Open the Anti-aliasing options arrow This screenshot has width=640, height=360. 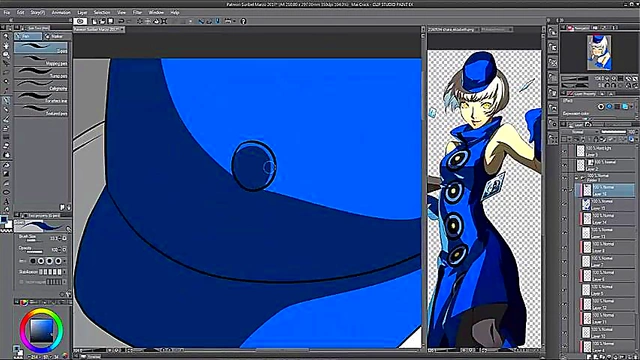(65, 261)
